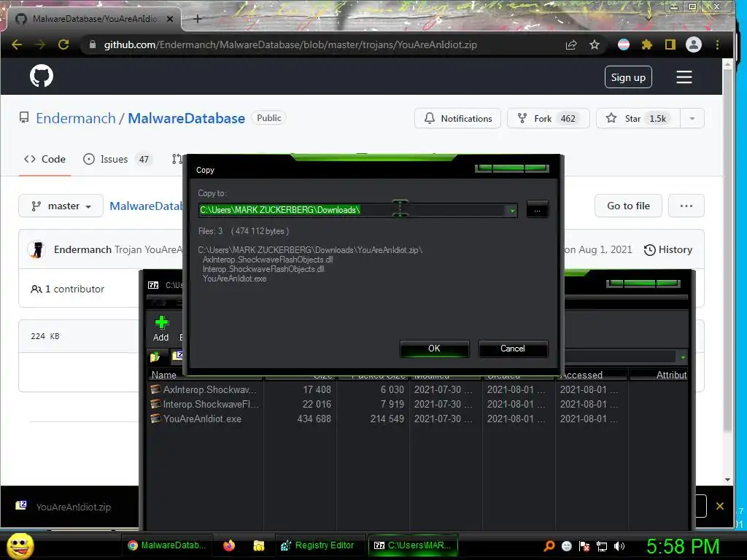Sort by Attributes column header

pos(659,376)
